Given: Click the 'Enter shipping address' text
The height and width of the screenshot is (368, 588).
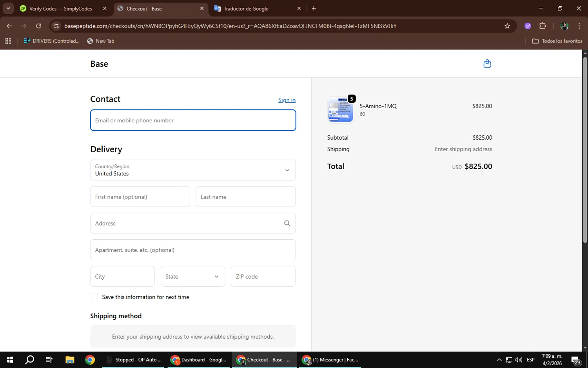Looking at the screenshot, I should point(463,149).
